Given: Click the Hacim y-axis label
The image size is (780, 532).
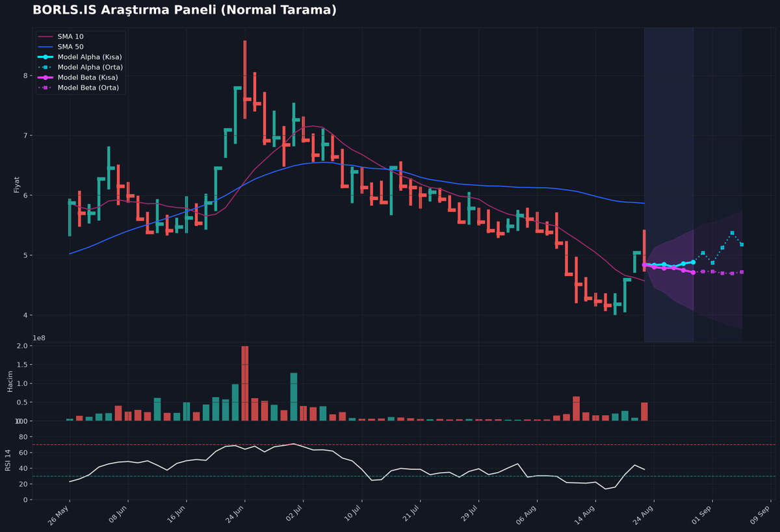Looking at the screenshot, I should [10, 383].
